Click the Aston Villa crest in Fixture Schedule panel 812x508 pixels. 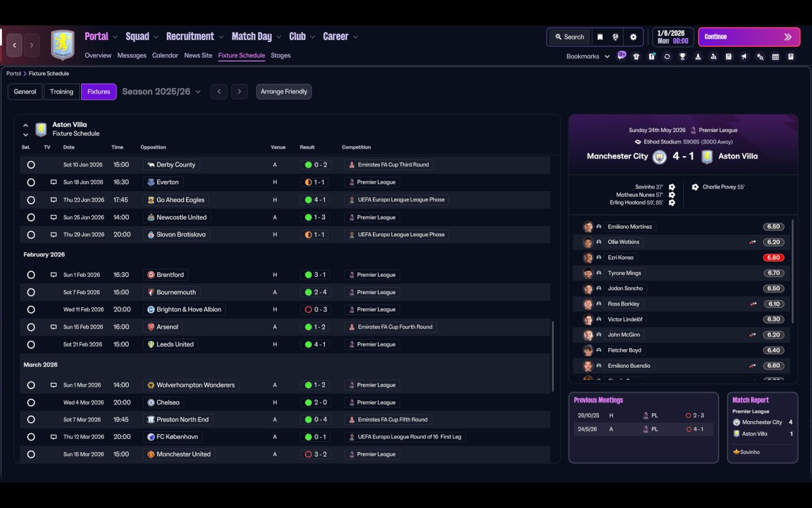tap(41, 130)
